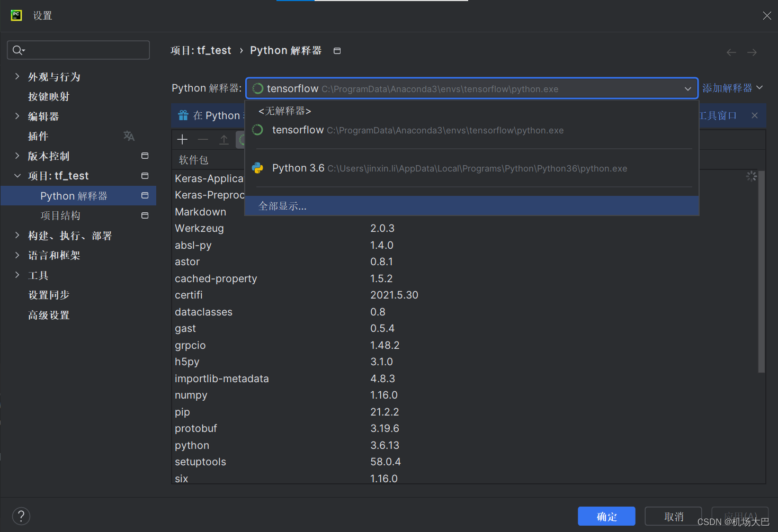Click the settings search input field
Image resolution: width=778 pixels, height=532 pixels.
(x=78, y=50)
